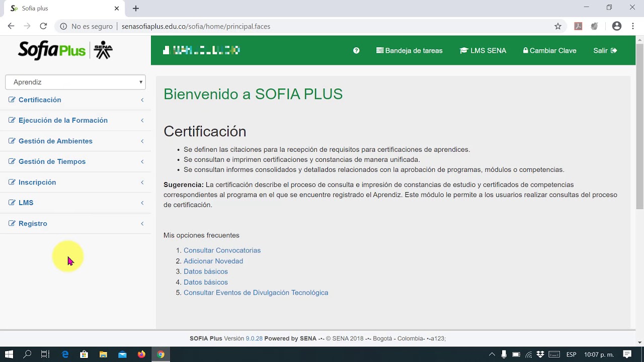Open Bandeja de tareas
Image resolution: width=644 pixels, height=362 pixels.
[x=410, y=50]
